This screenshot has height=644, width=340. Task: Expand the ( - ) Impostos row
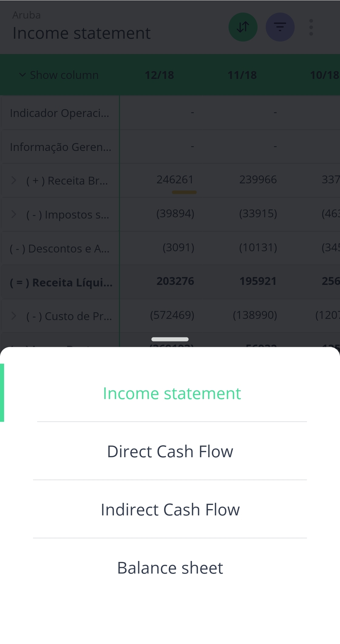pos(14,214)
